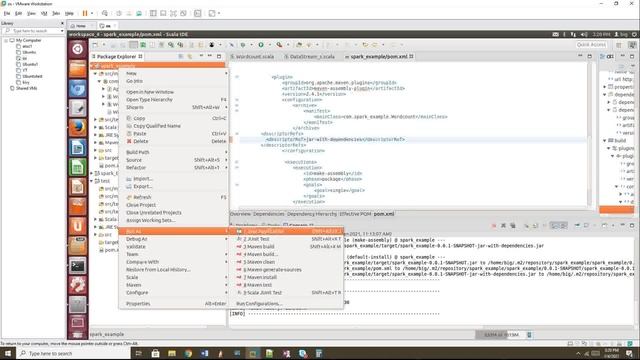Click the Run external tools toolbar icon
This screenshot has height=360, width=640.
tap(279, 45)
